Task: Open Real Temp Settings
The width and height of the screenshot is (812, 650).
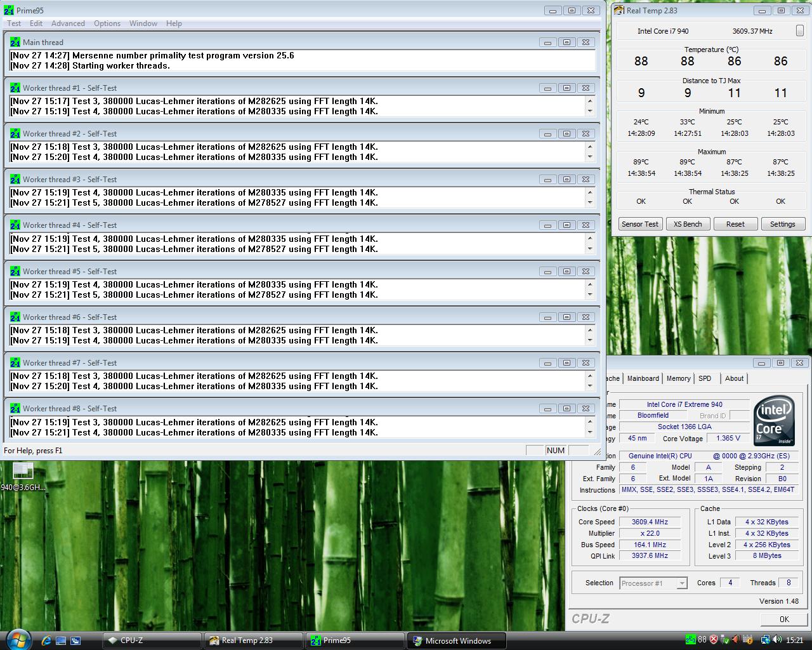Action: (x=782, y=224)
